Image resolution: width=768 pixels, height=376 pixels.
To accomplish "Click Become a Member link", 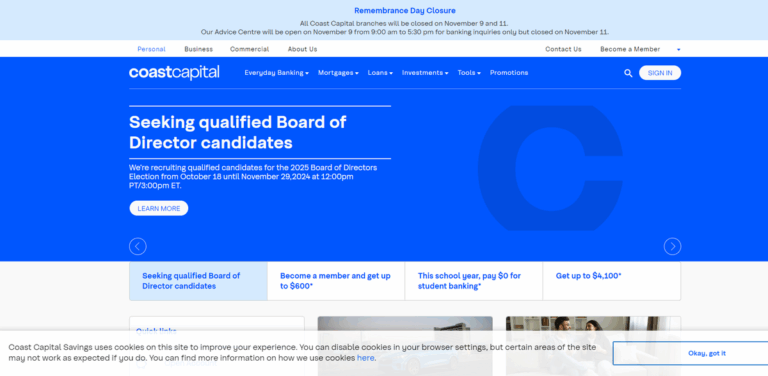I will (630, 49).
